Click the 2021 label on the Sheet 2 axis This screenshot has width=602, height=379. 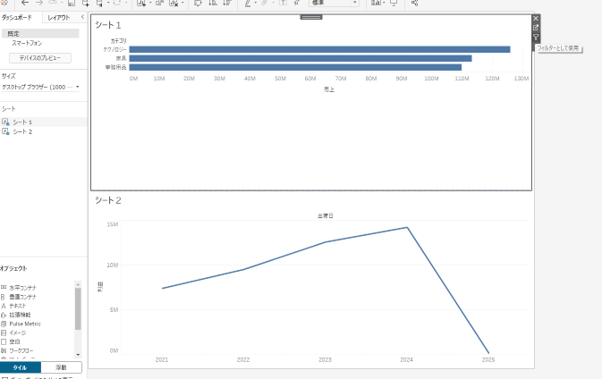tap(162, 360)
